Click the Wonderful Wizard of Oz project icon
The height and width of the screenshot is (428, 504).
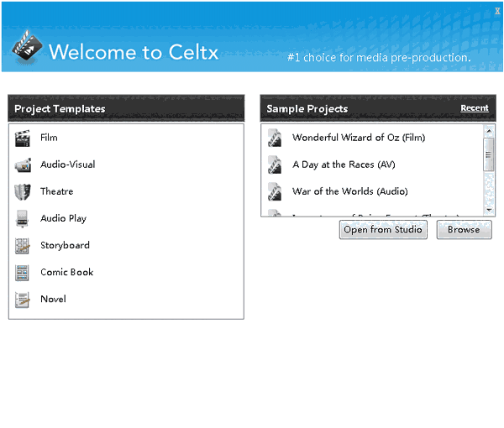pos(275,138)
